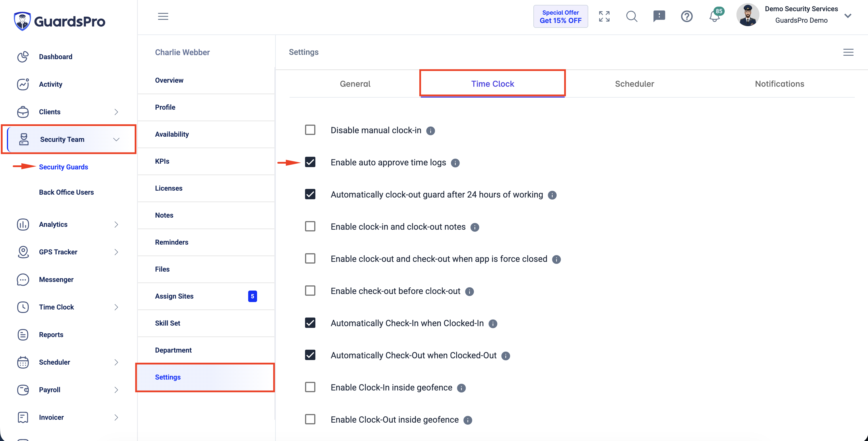Show info for auto approve time logs
Viewport: 868px width, 441px height.
pos(455,163)
